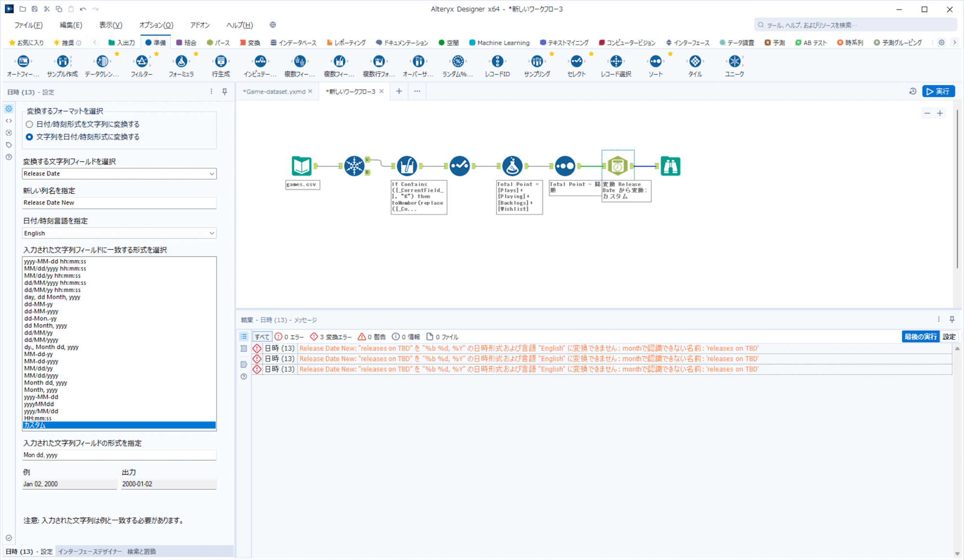This screenshot has height=560, width=964.
Task: Filter results by ファイル
Action: pyautogui.click(x=442, y=337)
